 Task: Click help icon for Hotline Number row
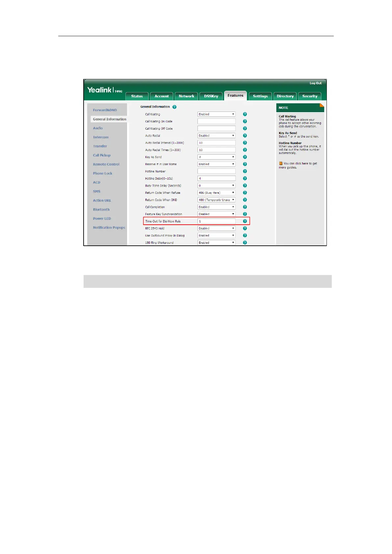coord(245,171)
